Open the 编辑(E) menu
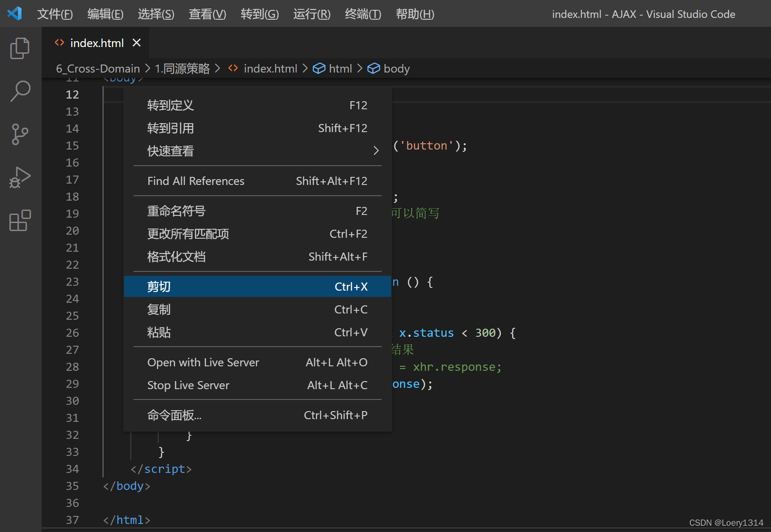This screenshot has height=532, width=771. (x=105, y=14)
